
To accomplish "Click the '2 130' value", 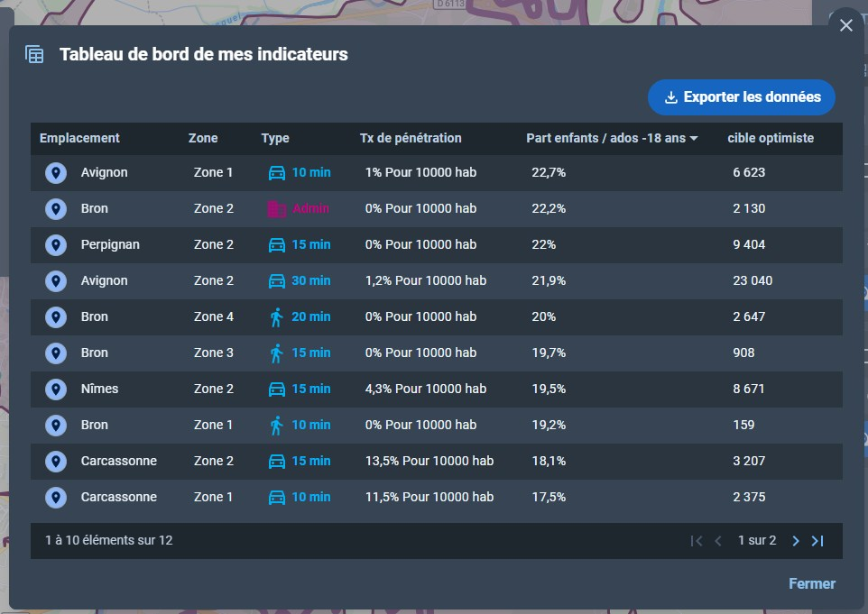I will click(x=749, y=208).
